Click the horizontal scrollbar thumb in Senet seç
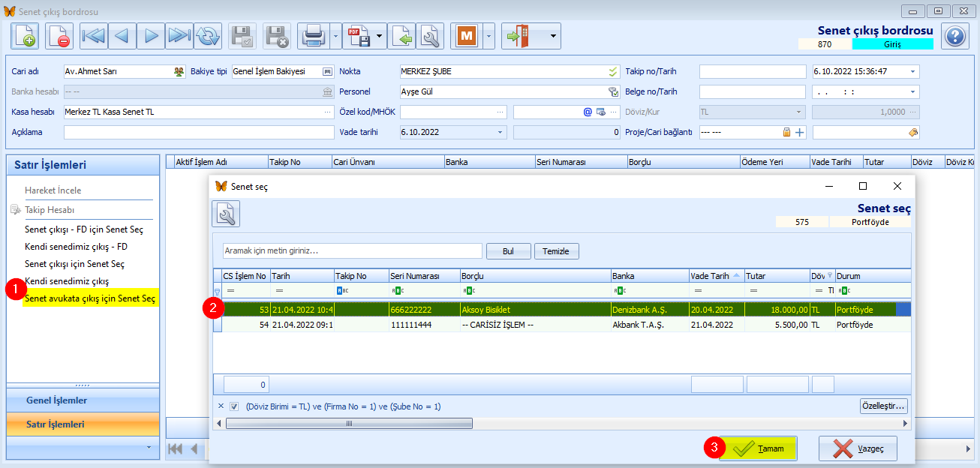The height and width of the screenshot is (468, 980). pyautogui.click(x=349, y=423)
